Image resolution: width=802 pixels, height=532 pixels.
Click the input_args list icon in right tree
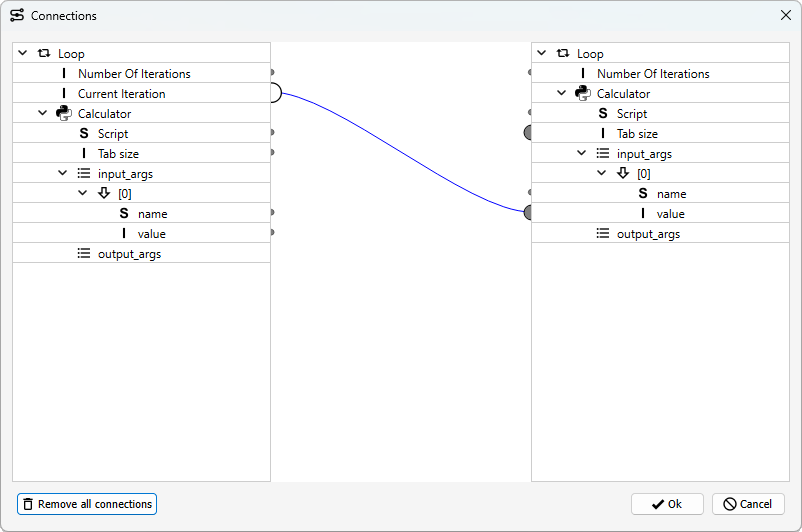[x=603, y=153]
